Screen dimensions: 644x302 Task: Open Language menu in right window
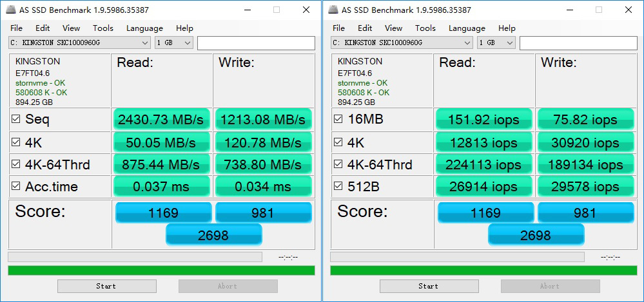point(467,28)
